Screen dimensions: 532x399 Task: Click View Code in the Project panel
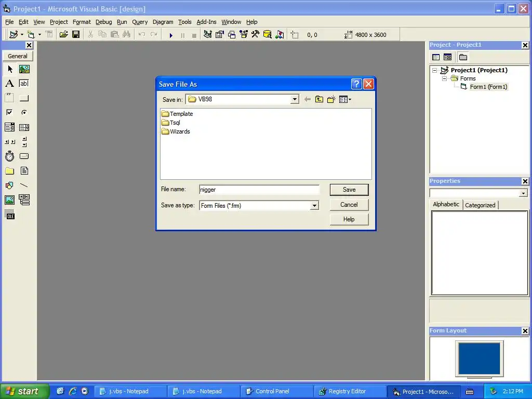click(436, 57)
